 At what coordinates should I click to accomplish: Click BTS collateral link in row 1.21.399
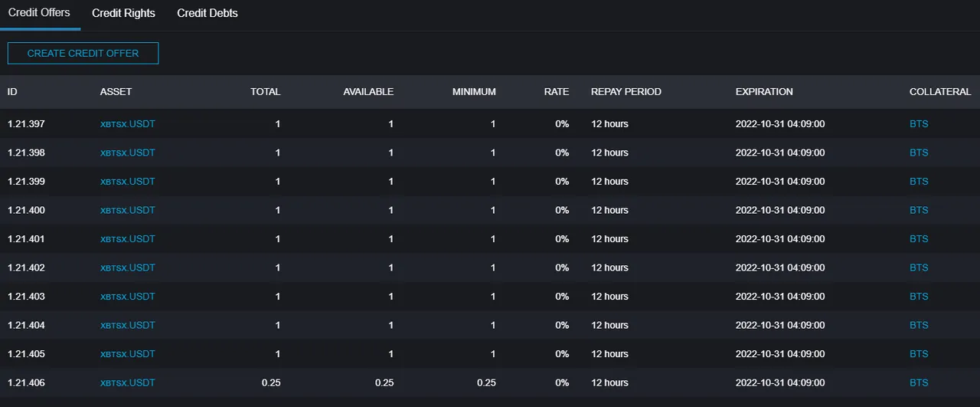[x=919, y=181]
